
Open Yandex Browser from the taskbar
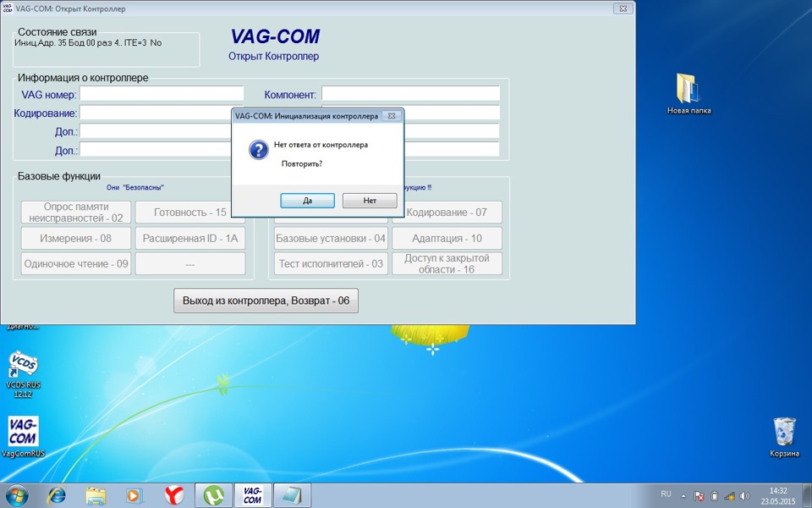click(x=173, y=494)
